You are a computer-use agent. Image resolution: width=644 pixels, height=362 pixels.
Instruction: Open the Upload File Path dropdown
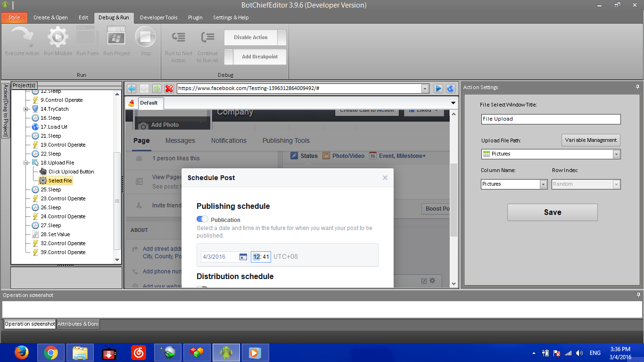point(616,154)
